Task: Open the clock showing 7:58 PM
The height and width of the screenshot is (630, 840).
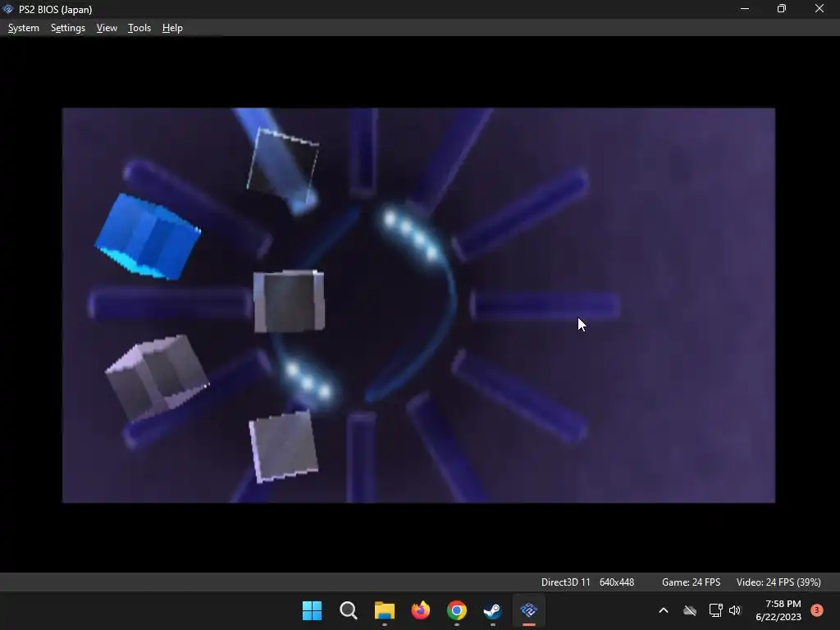Action: coord(778,610)
